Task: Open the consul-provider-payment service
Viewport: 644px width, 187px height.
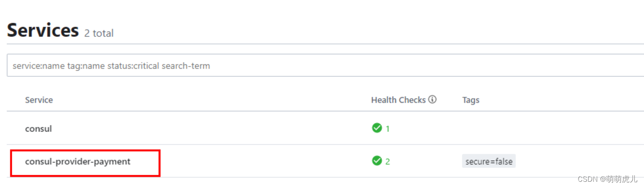Action: [x=78, y=162]
